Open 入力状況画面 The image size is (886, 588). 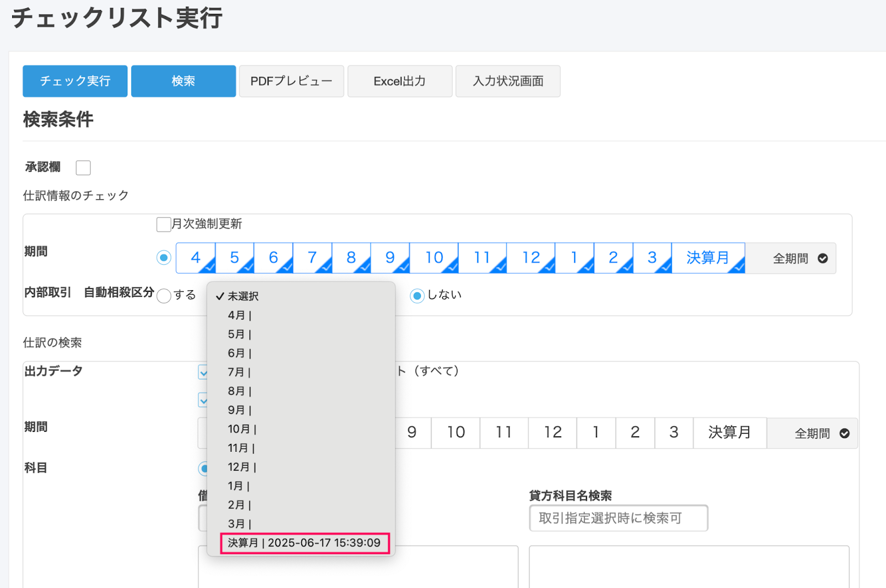click(508, 81)
